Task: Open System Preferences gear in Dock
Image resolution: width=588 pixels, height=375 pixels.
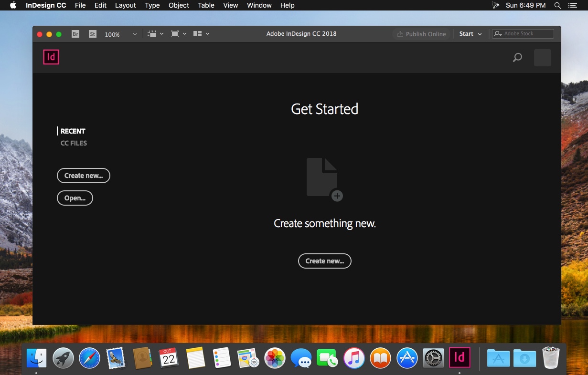Action: [434, 358]
